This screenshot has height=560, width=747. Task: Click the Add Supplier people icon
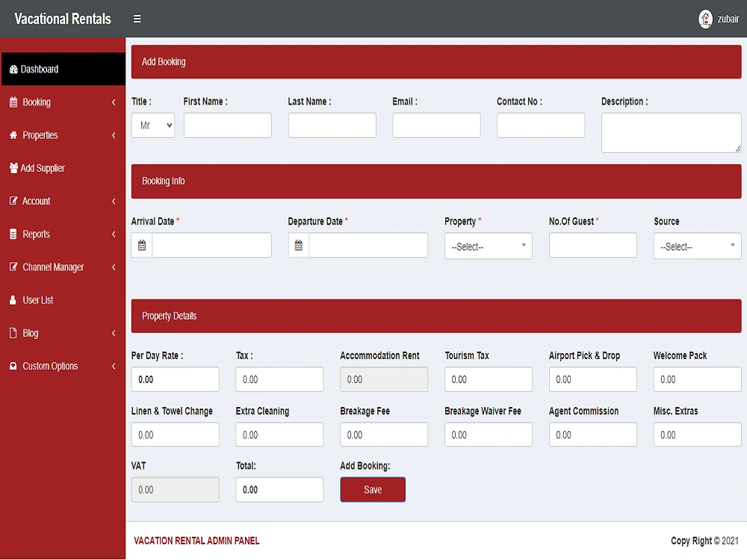[13, 168]
